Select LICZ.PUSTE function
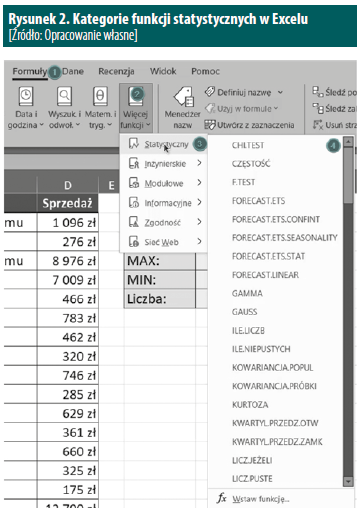This screenshot has width=362, height=519. (x=252, y=479)
